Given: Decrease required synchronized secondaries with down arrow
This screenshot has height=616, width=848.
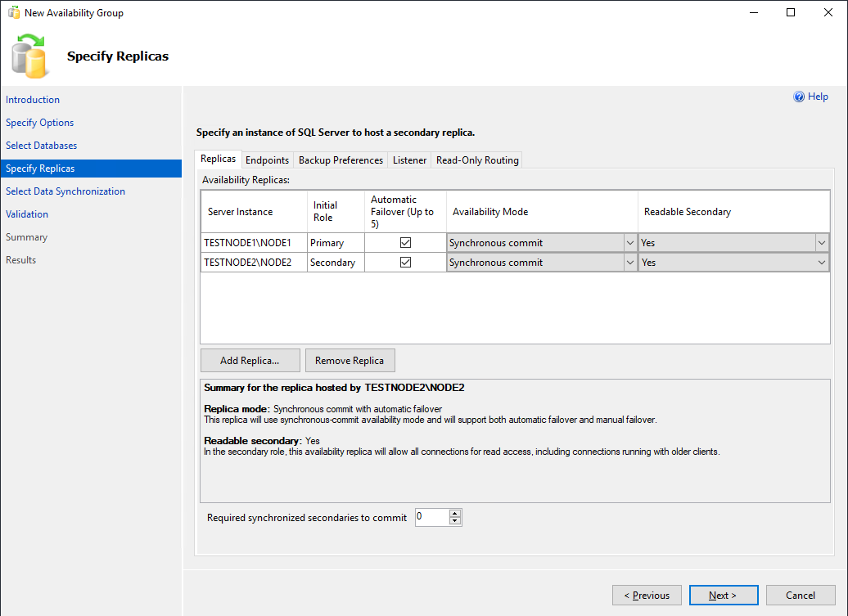Looking at the screenshot, I should point(455,521).
